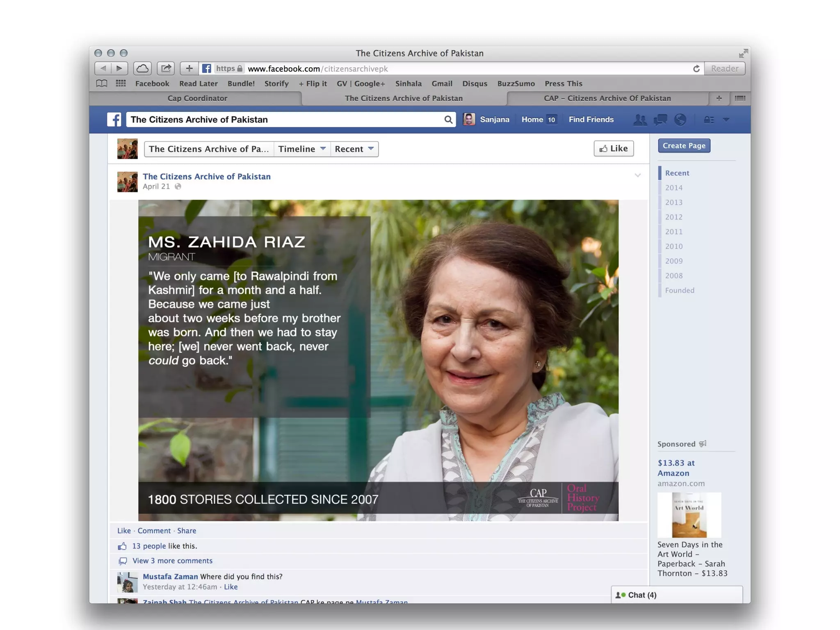Reload the page with refresh icon

696,68
